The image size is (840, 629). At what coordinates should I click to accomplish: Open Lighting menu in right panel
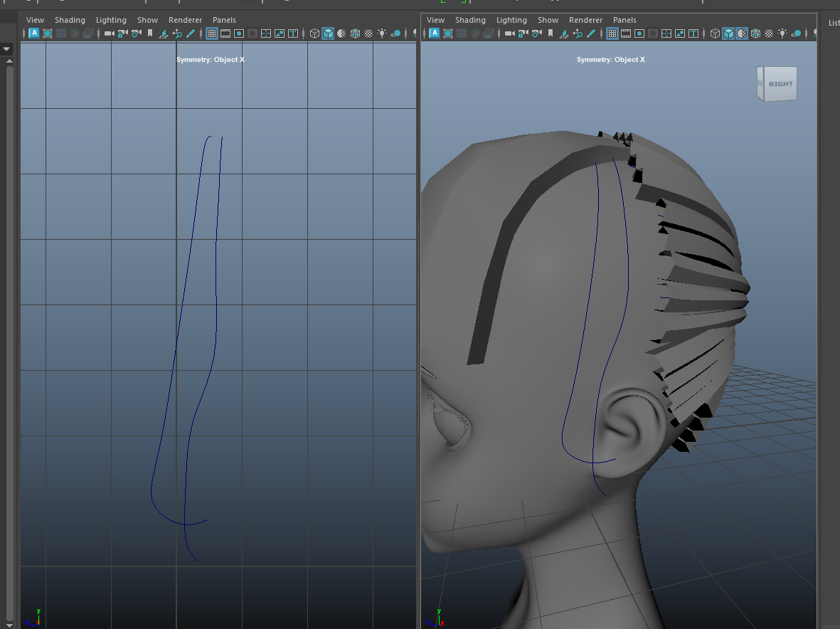point(511,20)
